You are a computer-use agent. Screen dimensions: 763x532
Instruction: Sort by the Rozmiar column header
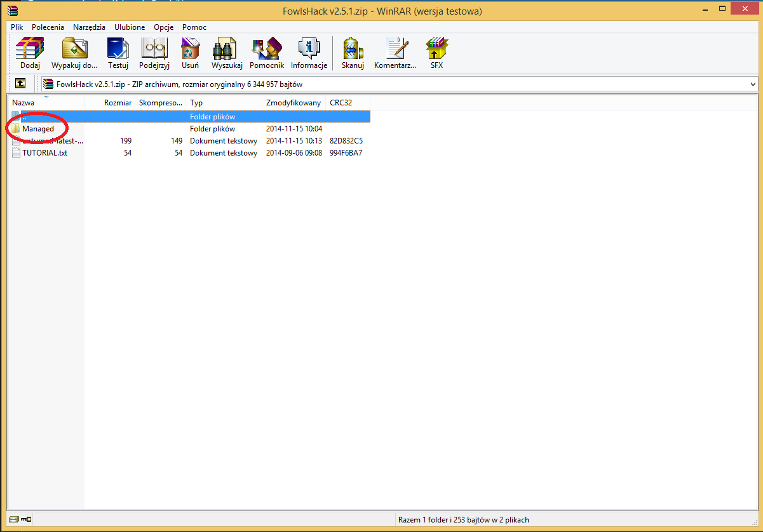point(109,103)
